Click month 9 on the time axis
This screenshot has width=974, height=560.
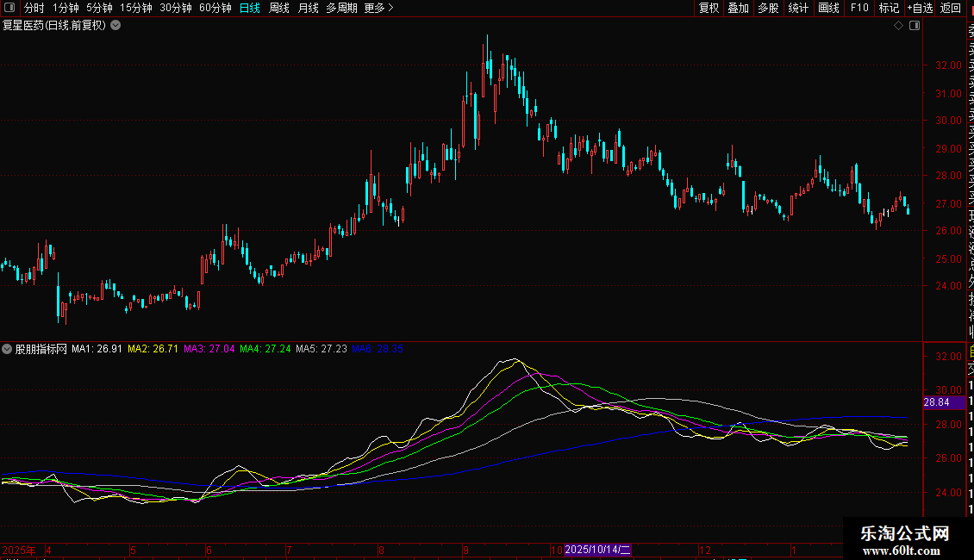(465, 550)
